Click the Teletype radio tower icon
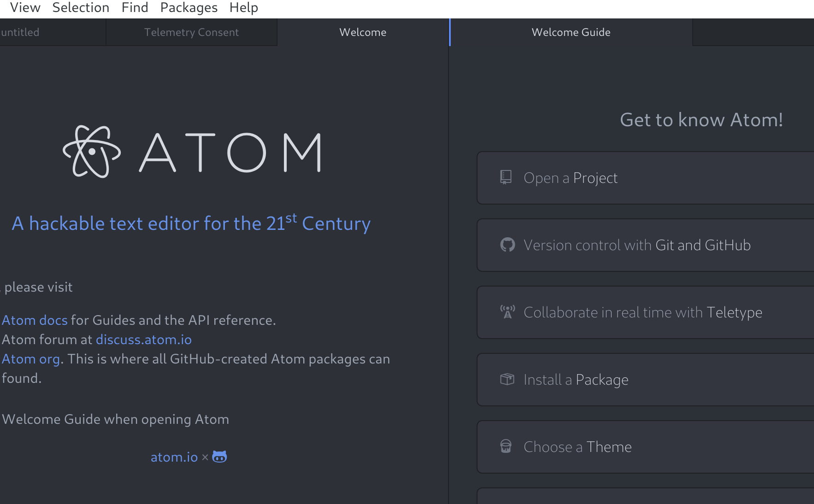 point(507,312)
